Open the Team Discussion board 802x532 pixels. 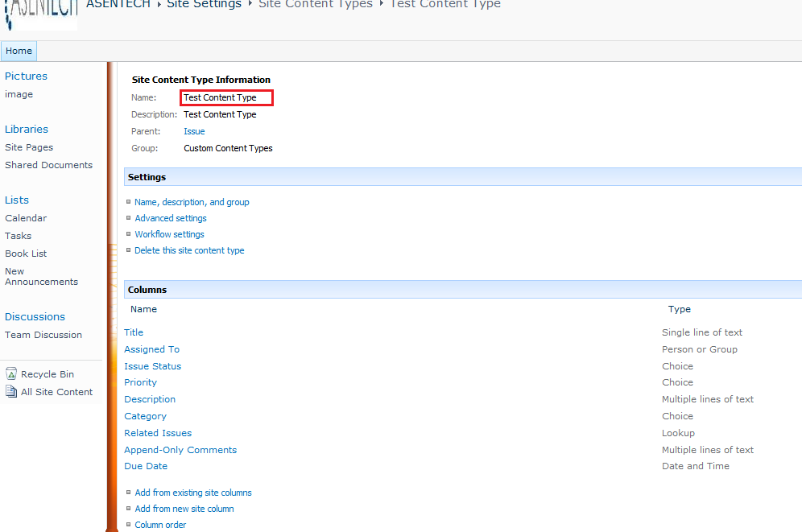point(43,335)
